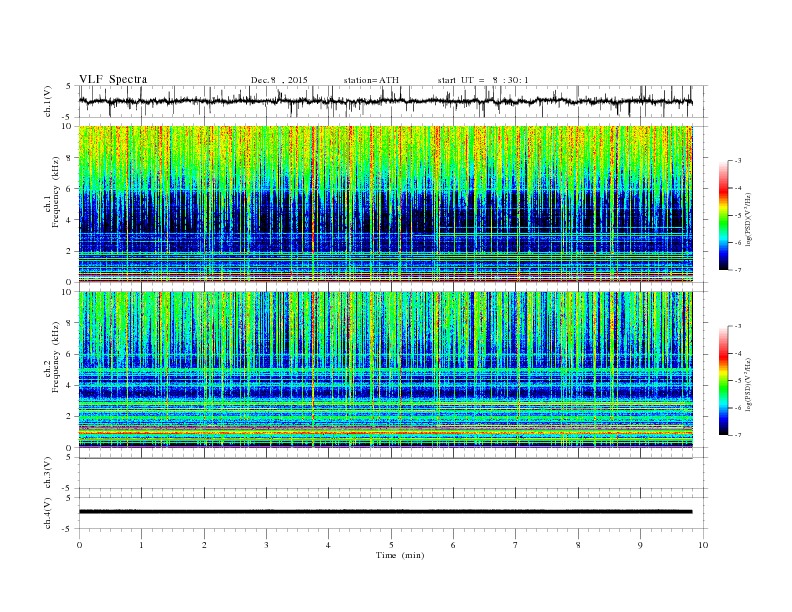Click the "ch.3(V)" axis label
The image size is (792, 612).
coord(48,473)
